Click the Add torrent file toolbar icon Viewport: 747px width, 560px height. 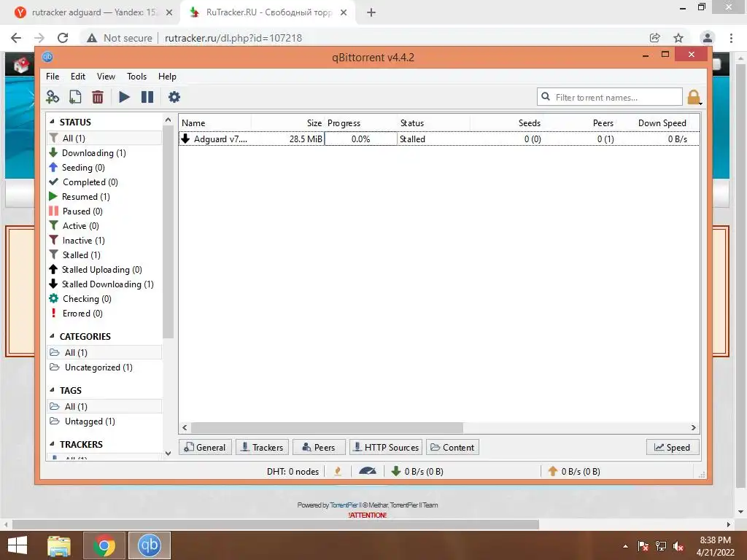pyautogui.click(x=75, y=97)
